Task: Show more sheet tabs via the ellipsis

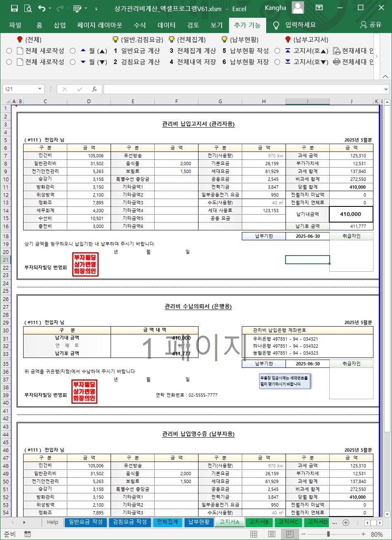Action: click(x=334, y=523)
